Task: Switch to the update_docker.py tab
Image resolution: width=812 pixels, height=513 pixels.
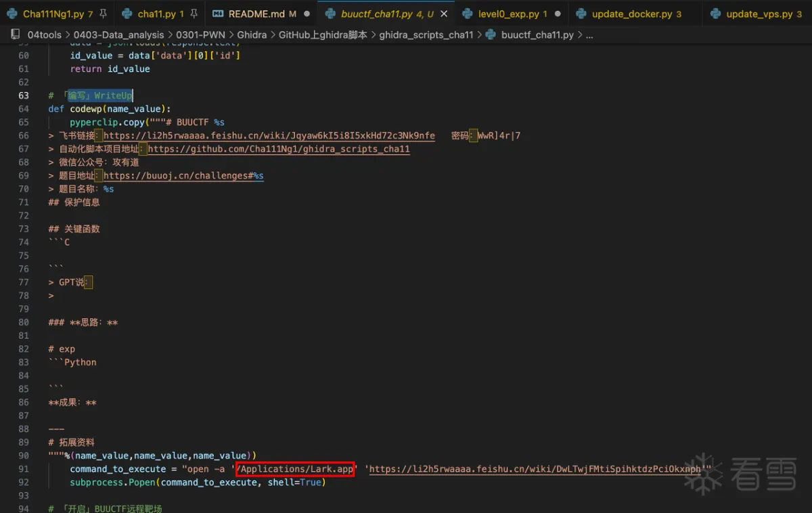Action: pos(632,14)
